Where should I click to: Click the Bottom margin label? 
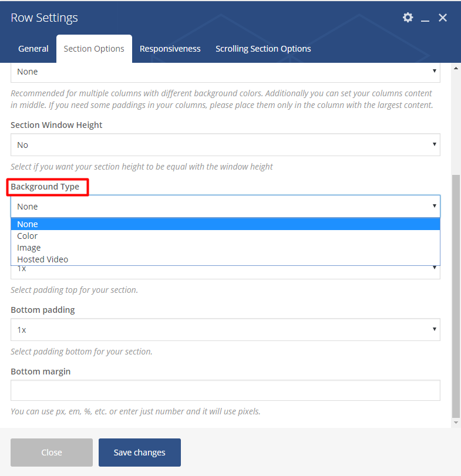click(x=41, y=372)
